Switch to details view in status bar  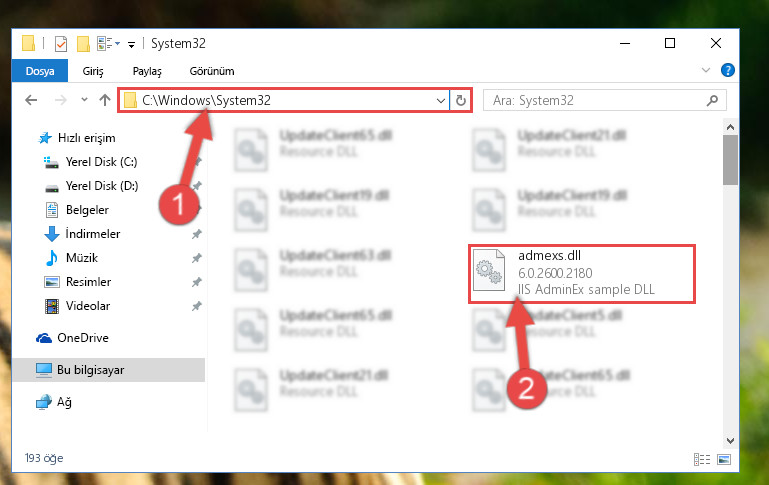click(x=702, y=459)
